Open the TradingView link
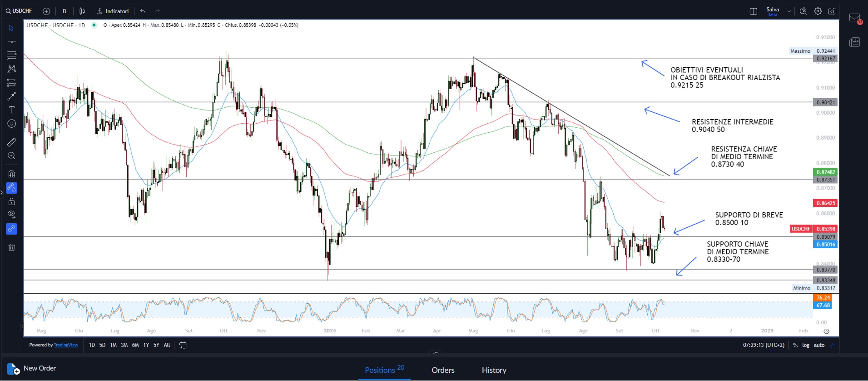The image size is (868, 381). pyautogui.click(x=66, y=345)
